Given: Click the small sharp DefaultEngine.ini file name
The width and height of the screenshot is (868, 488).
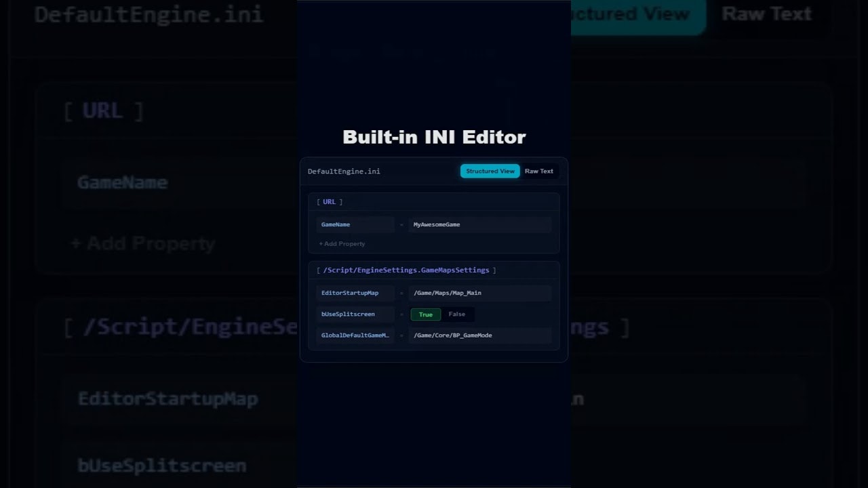Looking at the screenshot, I should point(344,171).
